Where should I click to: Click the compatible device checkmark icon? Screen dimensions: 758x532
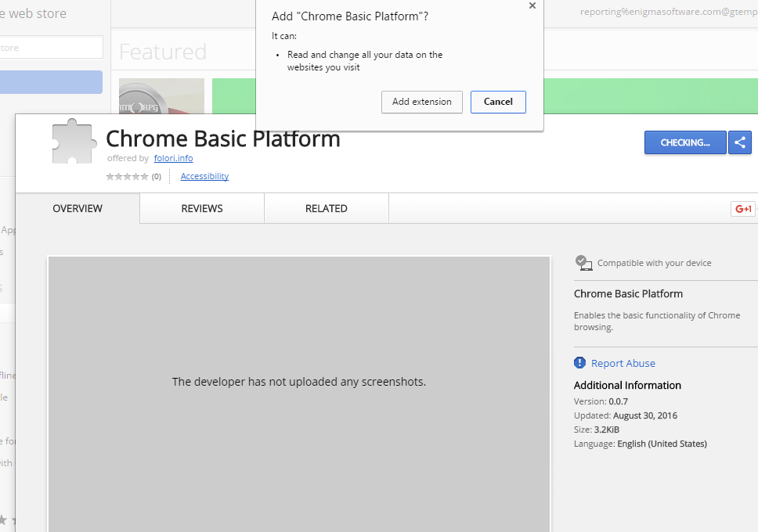[583, 263]
